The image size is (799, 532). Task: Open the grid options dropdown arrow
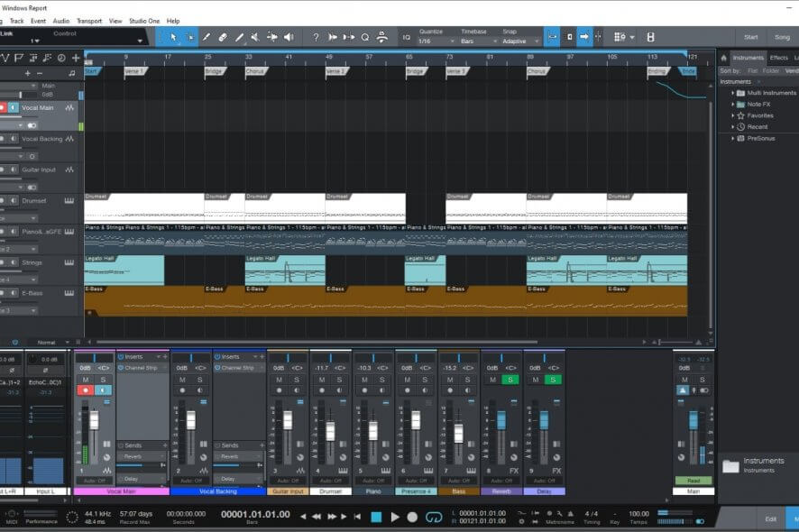click(632, 37)
